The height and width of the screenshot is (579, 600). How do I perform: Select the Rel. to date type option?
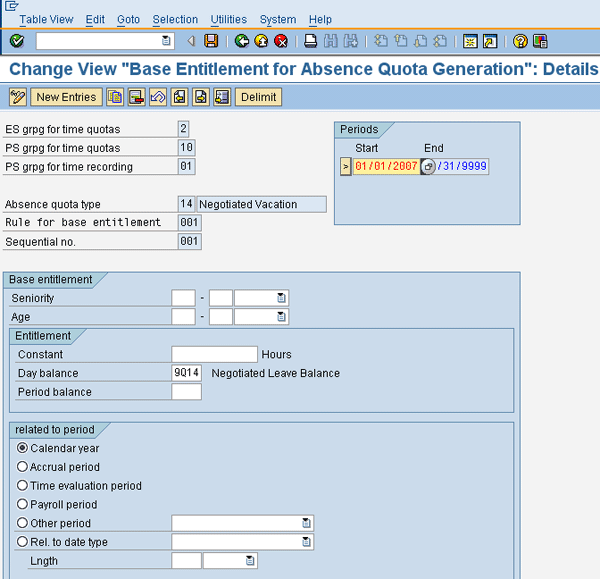(22, 541)
